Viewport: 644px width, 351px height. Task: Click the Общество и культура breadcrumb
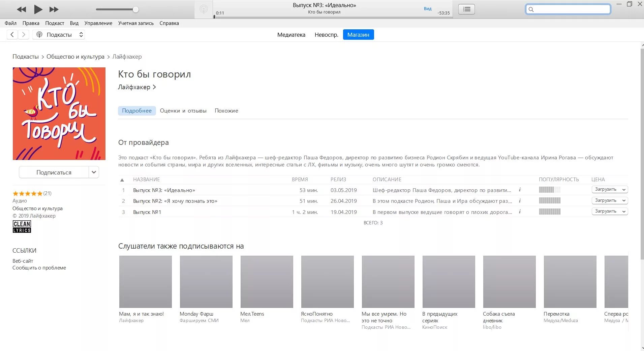tap(75, 57)
